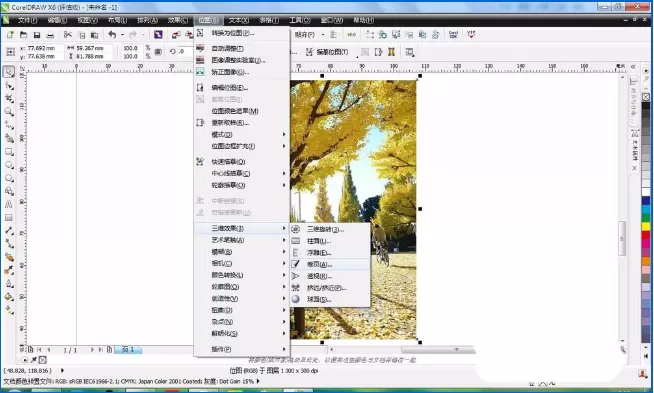The width and height of the screenshot is (654, 393).
Task: Click the Cut scissors icon
Action: pos(67,35)
